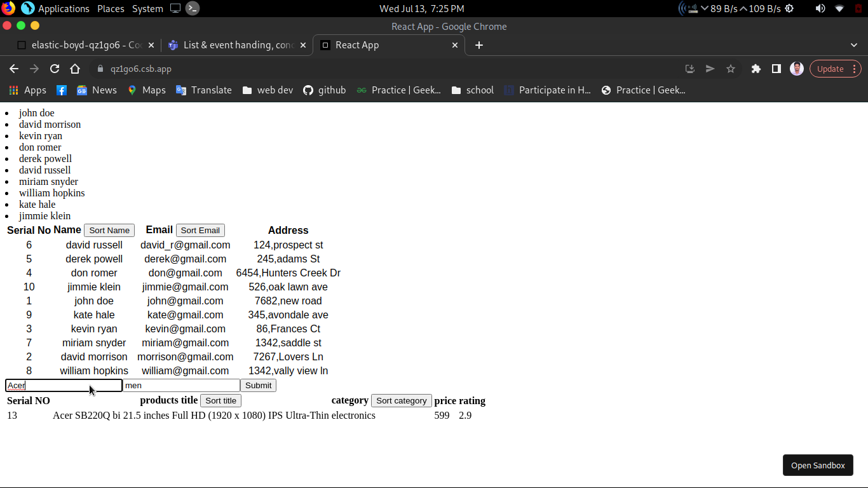This screenshot has height=488, width=868.
Task: Open the Wi-Fi network indicator
Action: tap(839, 8)
